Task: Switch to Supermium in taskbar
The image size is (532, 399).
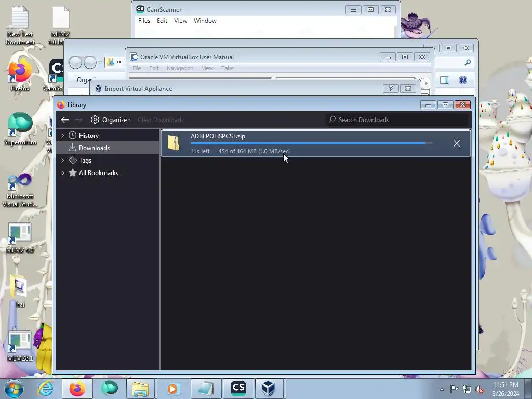Action: point(109,389)
